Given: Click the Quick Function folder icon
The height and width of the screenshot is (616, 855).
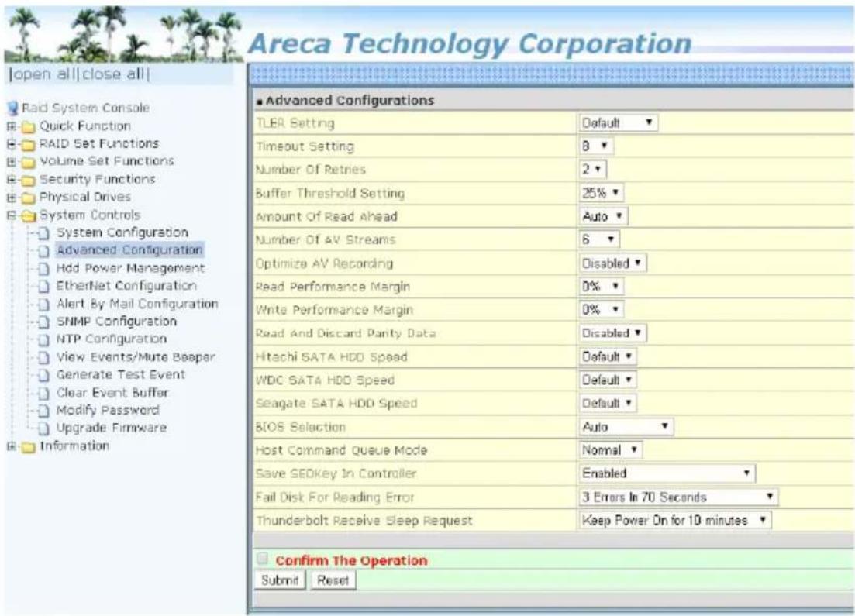Looking at the screenshot, I should click(28, 127).
